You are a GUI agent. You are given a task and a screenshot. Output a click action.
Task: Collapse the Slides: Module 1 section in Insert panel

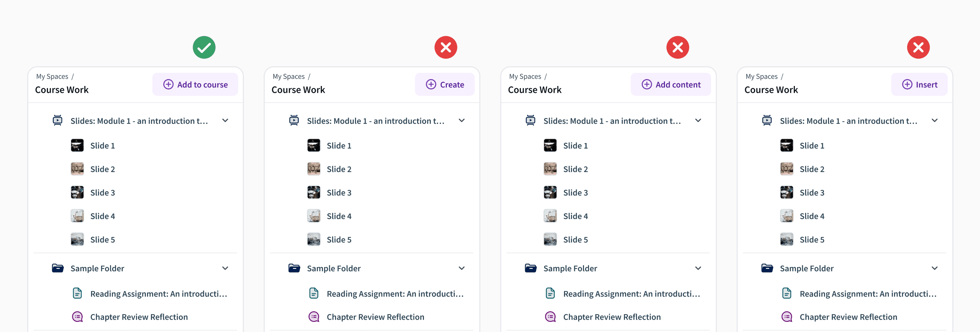point(935,120)
